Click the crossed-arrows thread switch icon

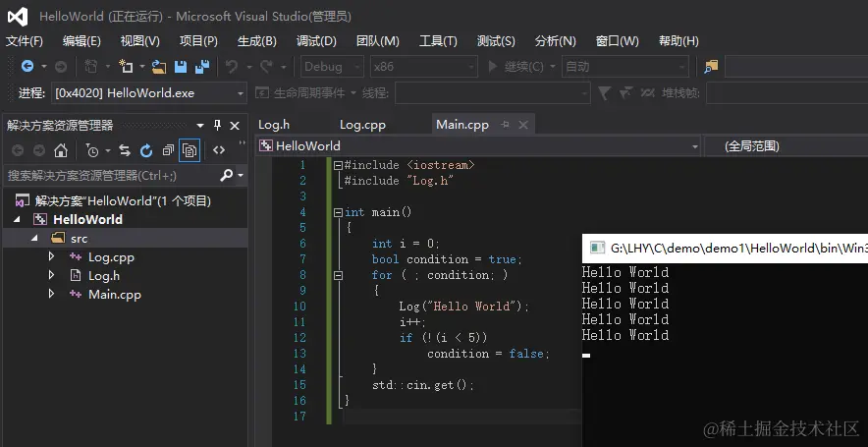tap(648, 93)
